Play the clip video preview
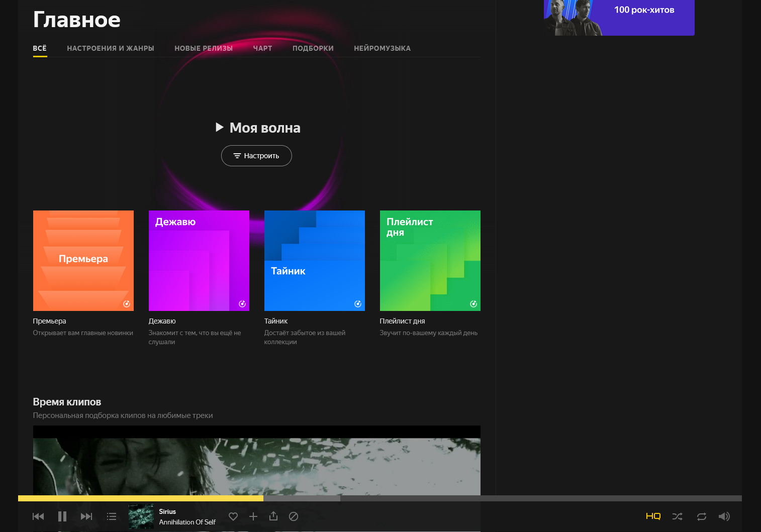 (257, 460)
